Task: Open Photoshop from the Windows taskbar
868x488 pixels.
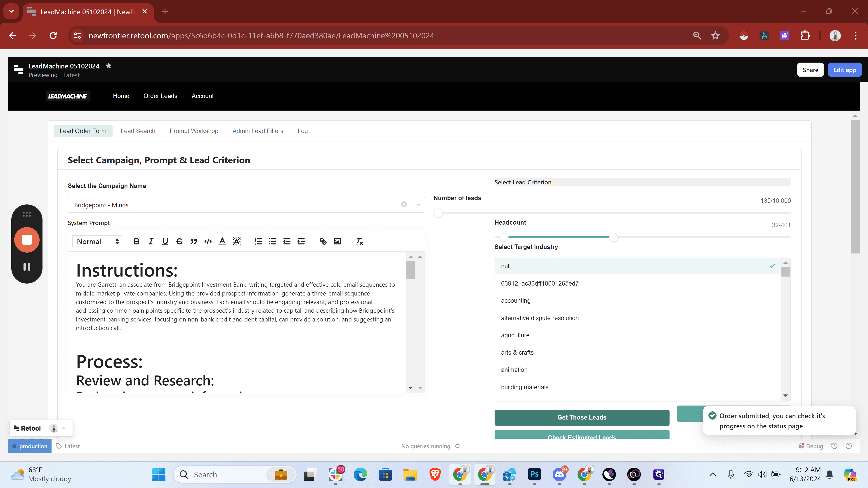Action: pos(534,474)
